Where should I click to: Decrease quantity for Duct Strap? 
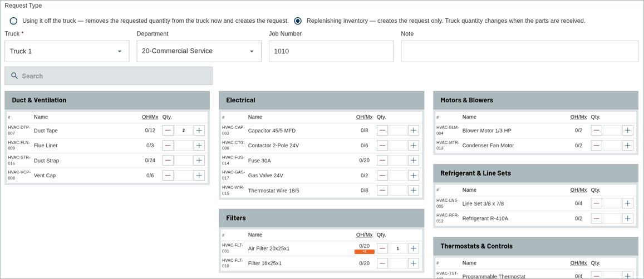pyautogui.click(x=168, y=161)
